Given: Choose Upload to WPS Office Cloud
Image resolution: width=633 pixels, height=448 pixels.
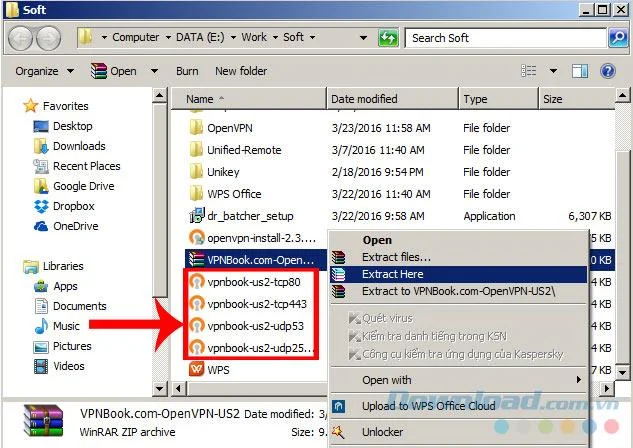Looking at the screenshot, I should coord(458,406).
